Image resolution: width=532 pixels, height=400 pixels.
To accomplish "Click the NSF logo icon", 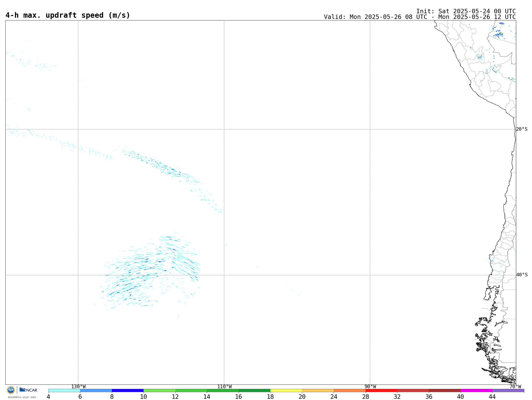I will point(11,390).
